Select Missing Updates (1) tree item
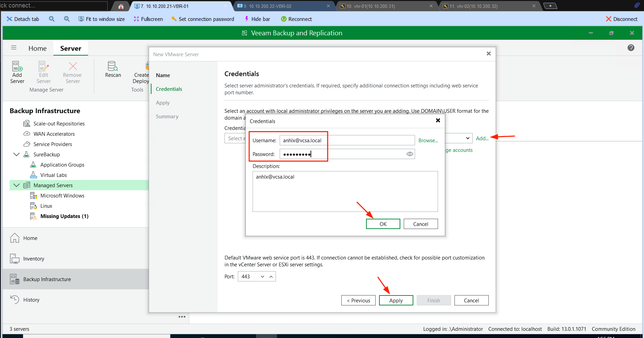Viewport: 644px width, 338px height. (64, 216)
